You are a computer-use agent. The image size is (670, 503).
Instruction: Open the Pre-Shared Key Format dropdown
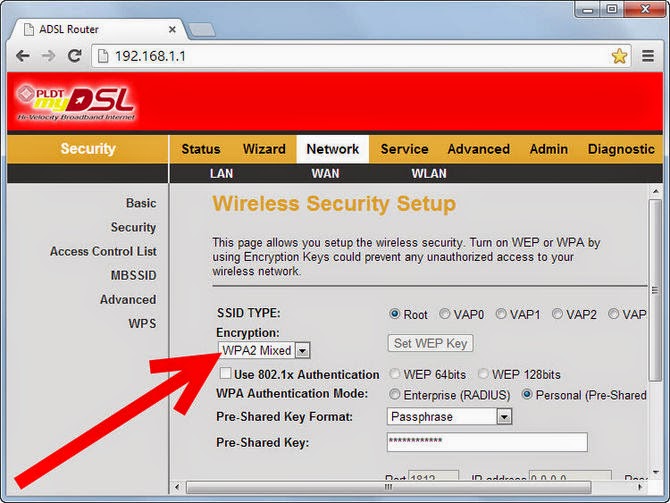449,417
